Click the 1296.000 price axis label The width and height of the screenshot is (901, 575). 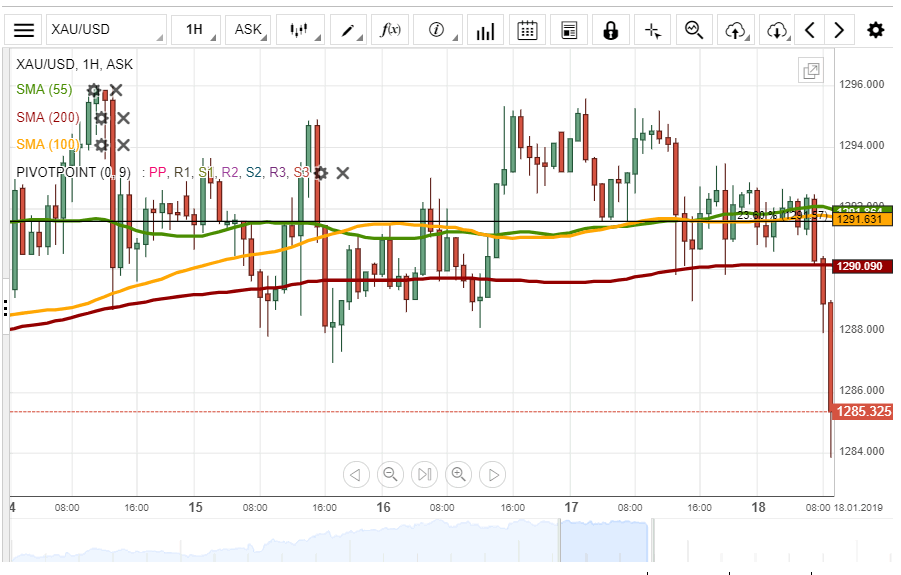[x=861, y=85]
